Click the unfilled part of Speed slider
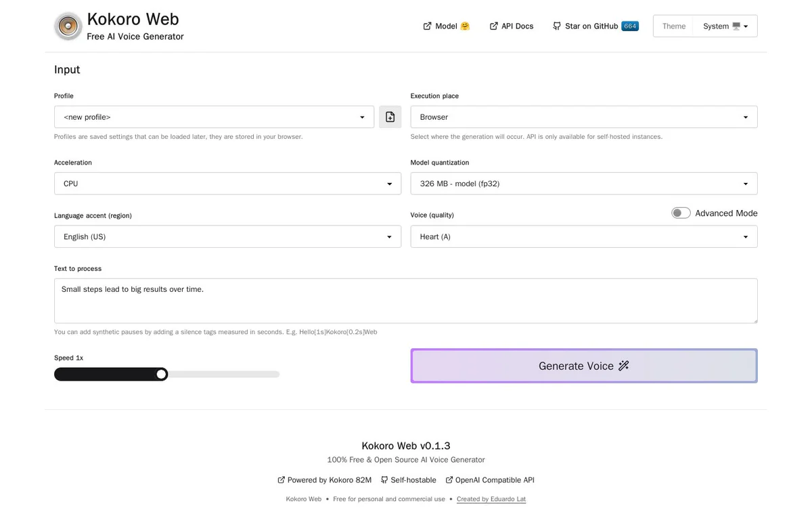 [x=223, y=375]
